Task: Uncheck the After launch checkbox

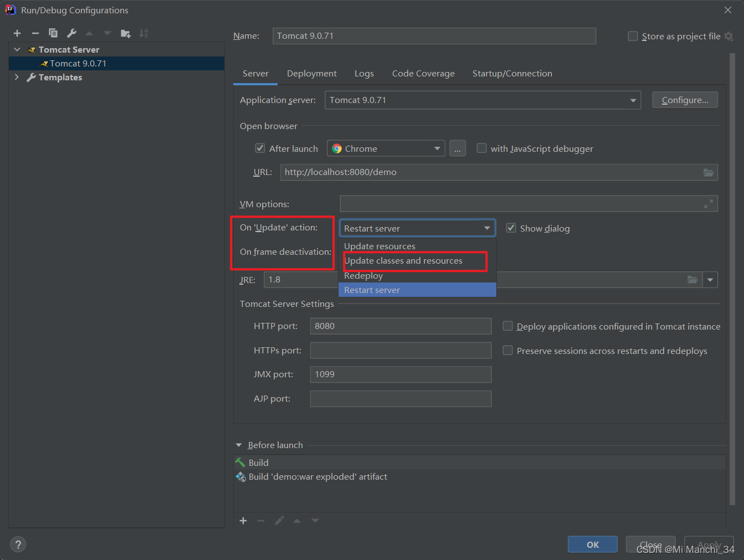Action: click(x=260, y=148)
